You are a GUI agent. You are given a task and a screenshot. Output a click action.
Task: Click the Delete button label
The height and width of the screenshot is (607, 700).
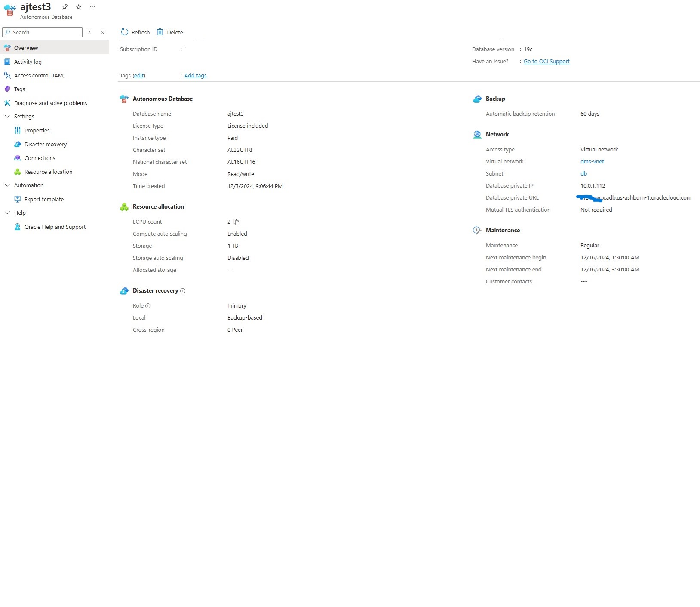pos(175,32)
